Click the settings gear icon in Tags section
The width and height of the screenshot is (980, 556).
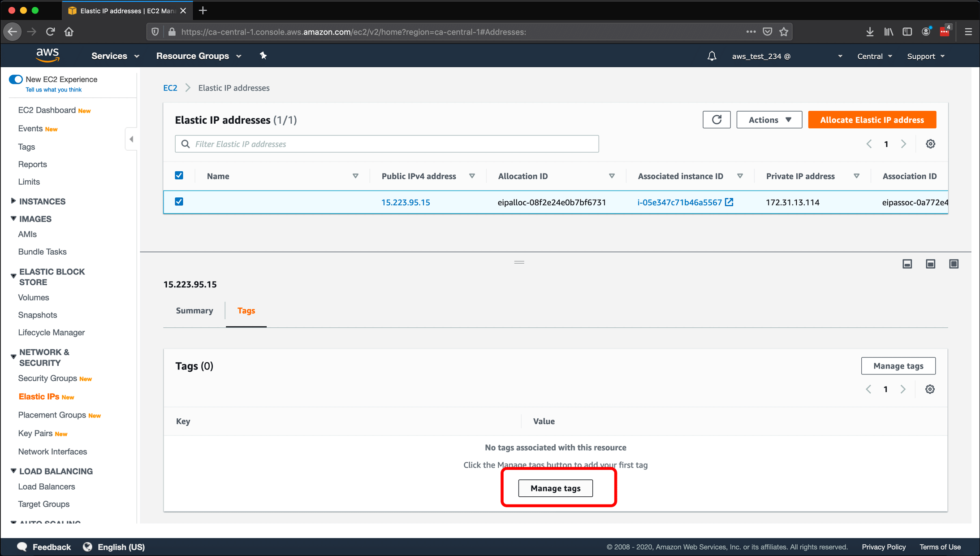pyautogui.click(x=930, y=389)
